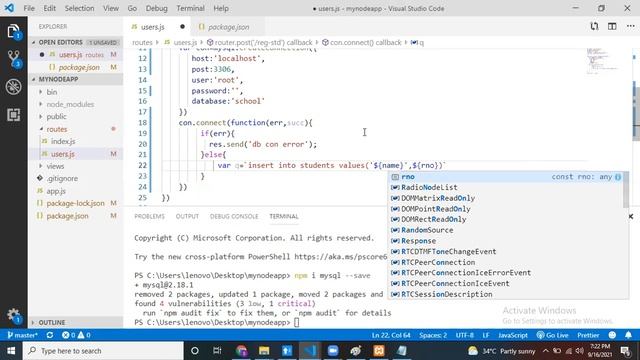Open the Extensions view

[x=13, y=115]
